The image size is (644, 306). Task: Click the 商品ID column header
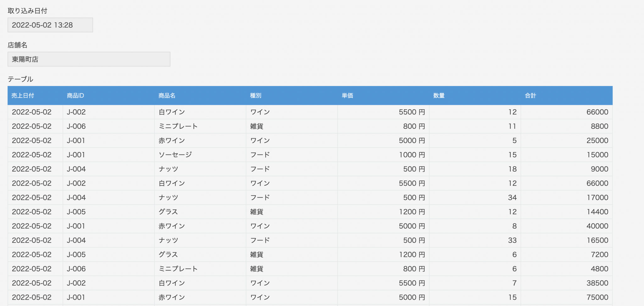pyautogui.click(x=76, y=95)
